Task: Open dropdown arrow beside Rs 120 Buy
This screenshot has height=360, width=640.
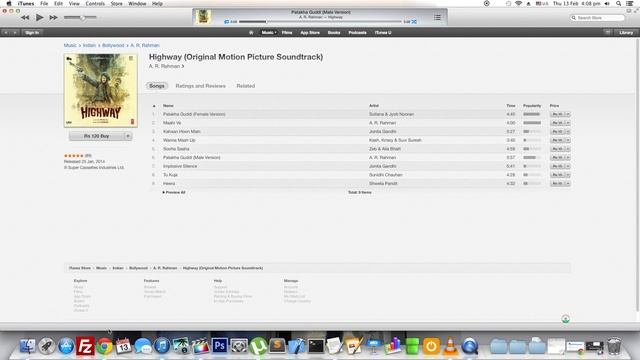Action: click(128, 136)
